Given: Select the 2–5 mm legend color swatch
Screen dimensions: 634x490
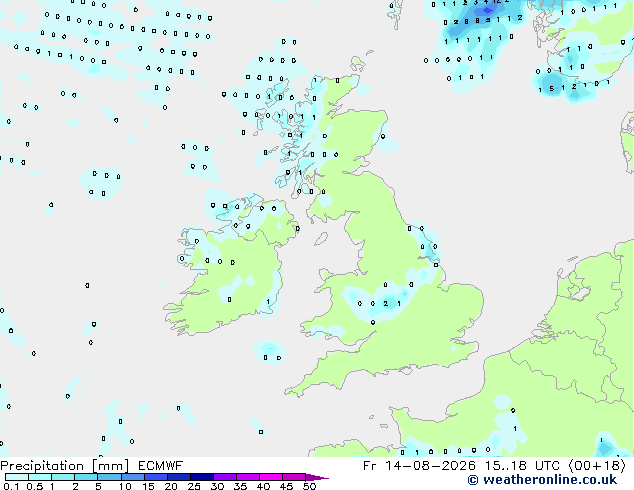Looking at the screenshot, I should [86, 477].
